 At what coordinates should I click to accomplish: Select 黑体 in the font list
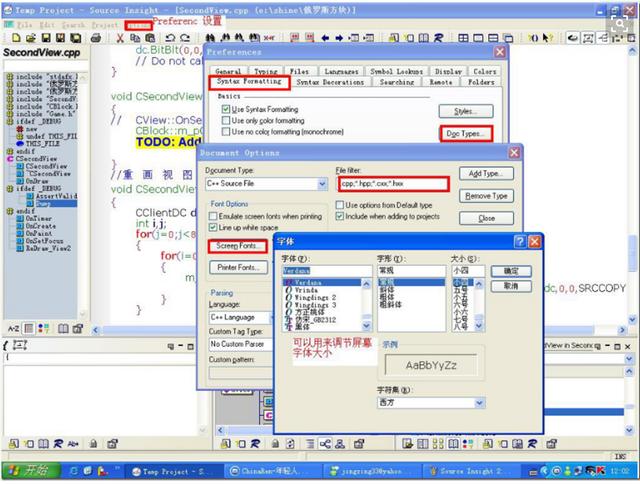click(302, 327)
